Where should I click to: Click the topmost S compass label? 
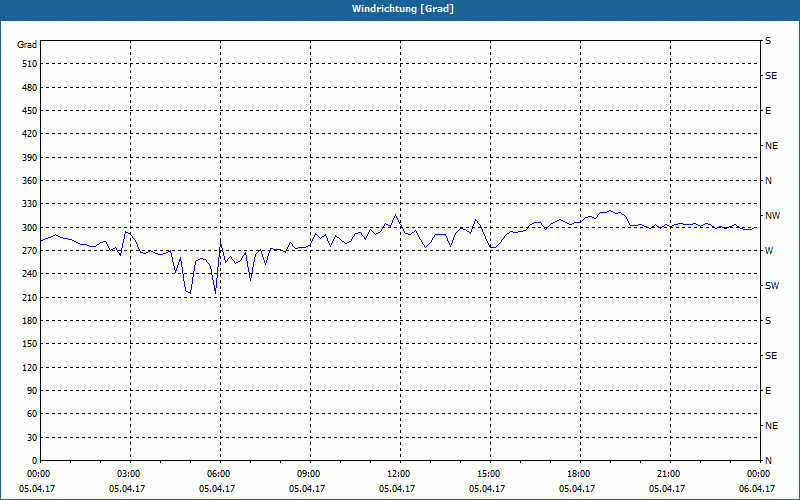[768, 41]
